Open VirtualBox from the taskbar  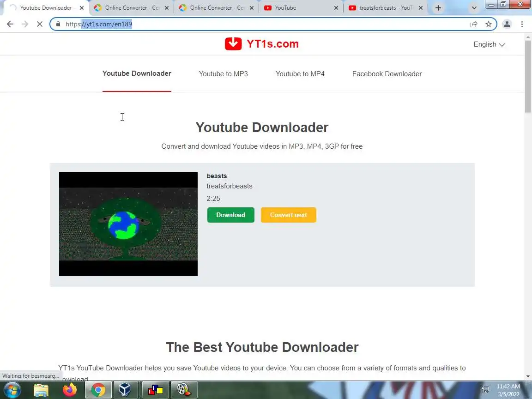click(x=125, y=390)
